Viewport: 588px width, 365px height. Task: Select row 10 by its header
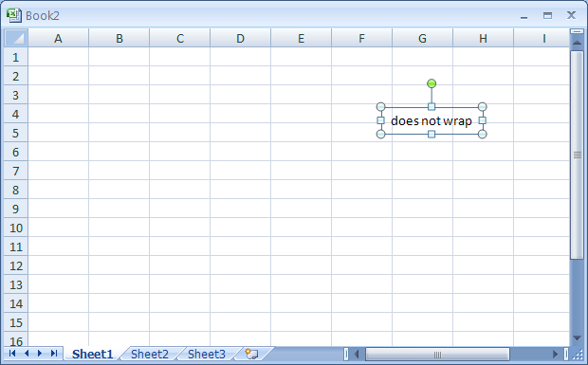click(x=16, y=228)
